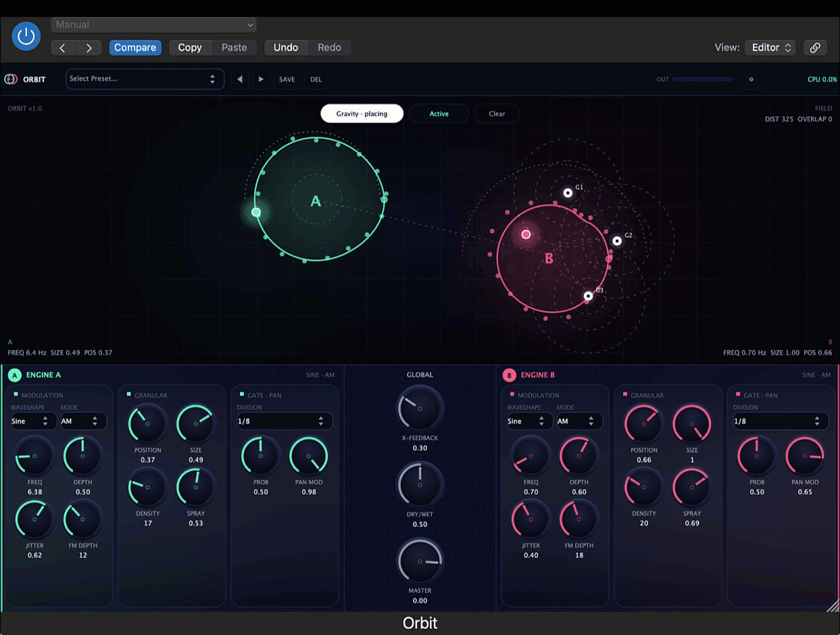Click Engine B Prob knob

tap(757, 456)
